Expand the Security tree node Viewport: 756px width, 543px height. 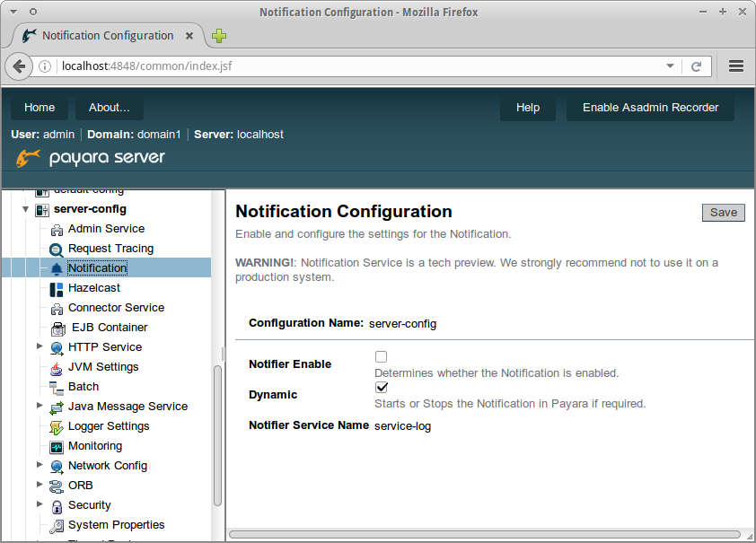pyautogui.click(x=40, y=504)
